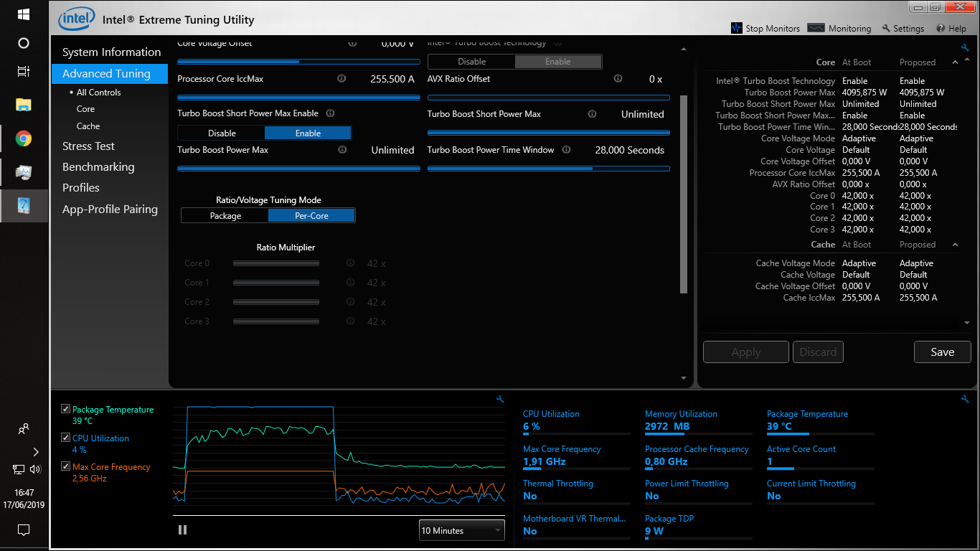Click the AVX Ratio Offset slider
This screenshot has width=980, height=551.
[x=548, y=97]
